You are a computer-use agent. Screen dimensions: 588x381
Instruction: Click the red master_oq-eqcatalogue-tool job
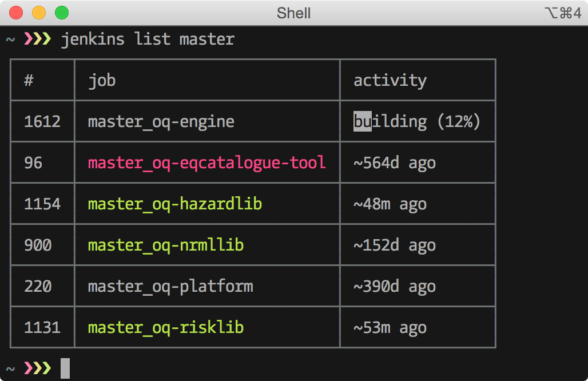[207, 163]
